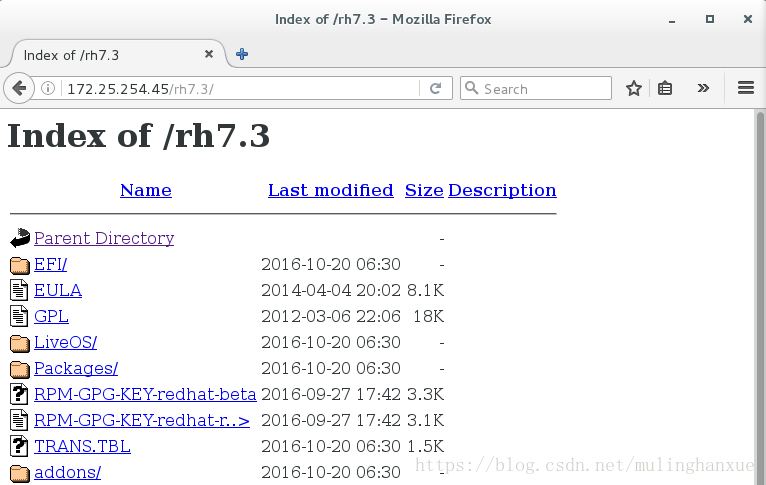Image resolution: width=766 pixels, height=485 pixels.
Task: Sort listing by Size column
Action: point(424,190)
